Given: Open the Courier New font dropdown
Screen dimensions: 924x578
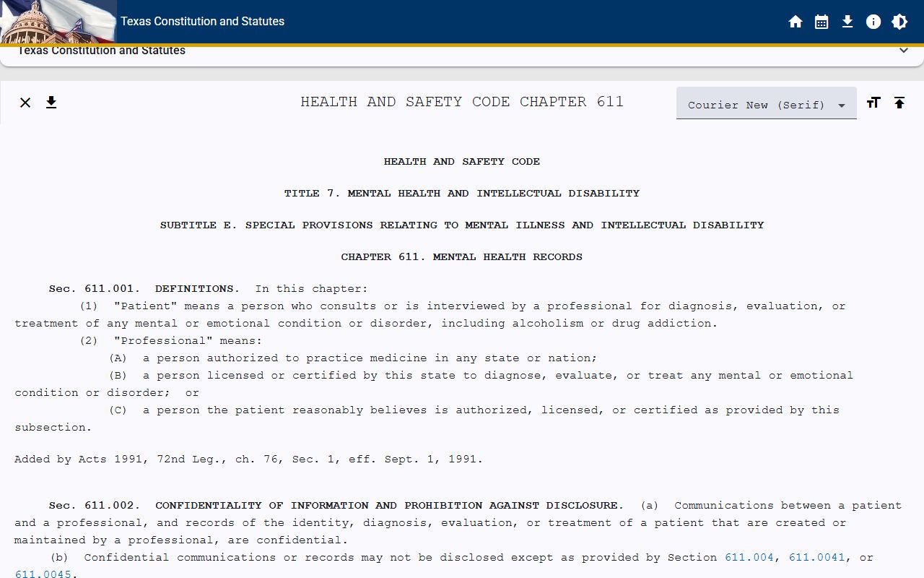Looking at the screenshot, I should pos(767,104).
